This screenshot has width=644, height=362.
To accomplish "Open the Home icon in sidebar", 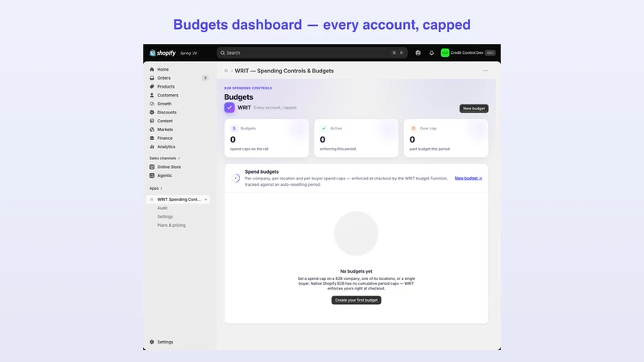I will pyautogui.click(x=152, y=69).
